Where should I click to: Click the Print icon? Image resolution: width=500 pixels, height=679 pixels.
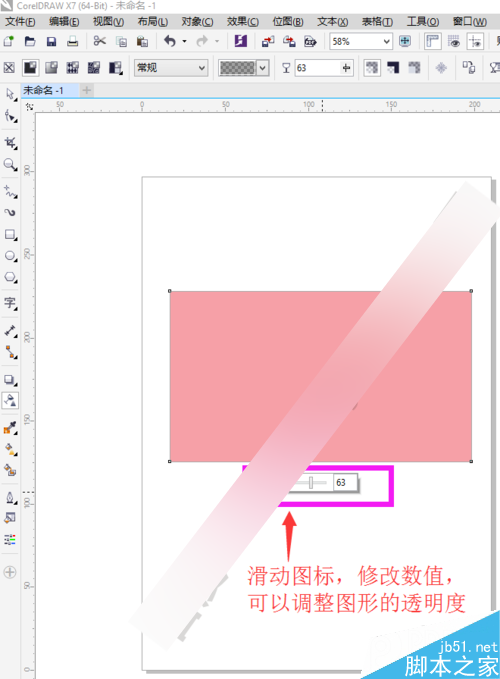coord(73,42)
